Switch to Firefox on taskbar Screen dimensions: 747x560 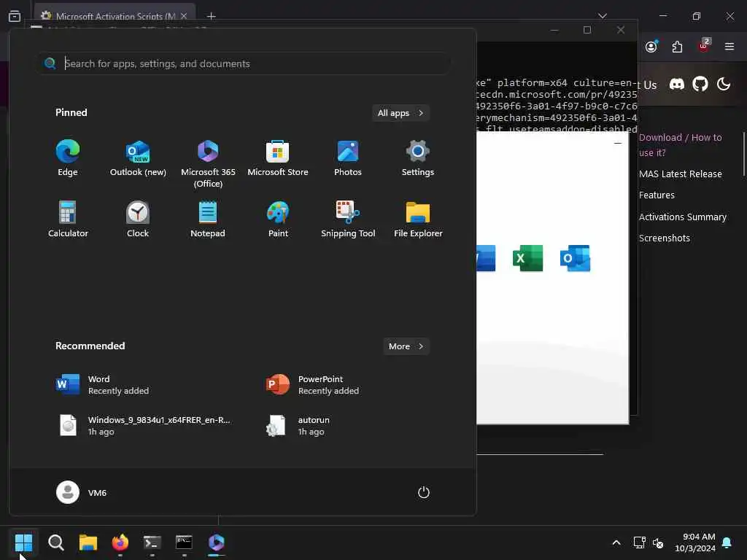(x=120, y=542)
